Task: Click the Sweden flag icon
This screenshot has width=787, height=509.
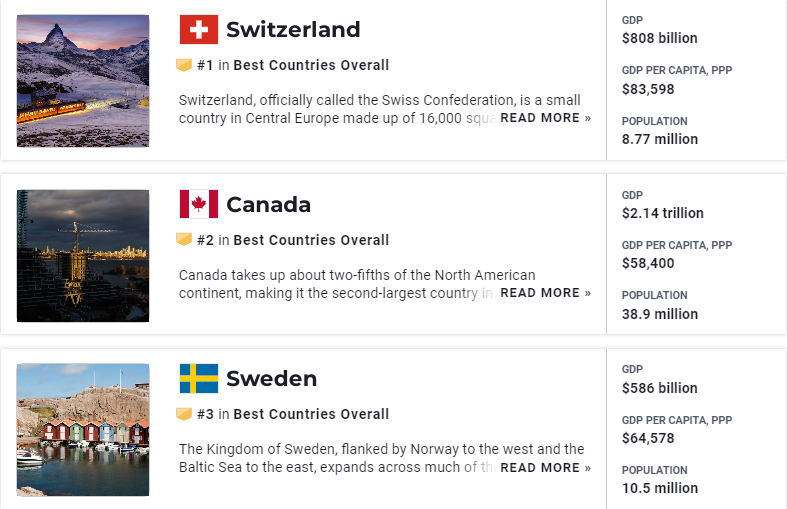Action: (198, 379)
